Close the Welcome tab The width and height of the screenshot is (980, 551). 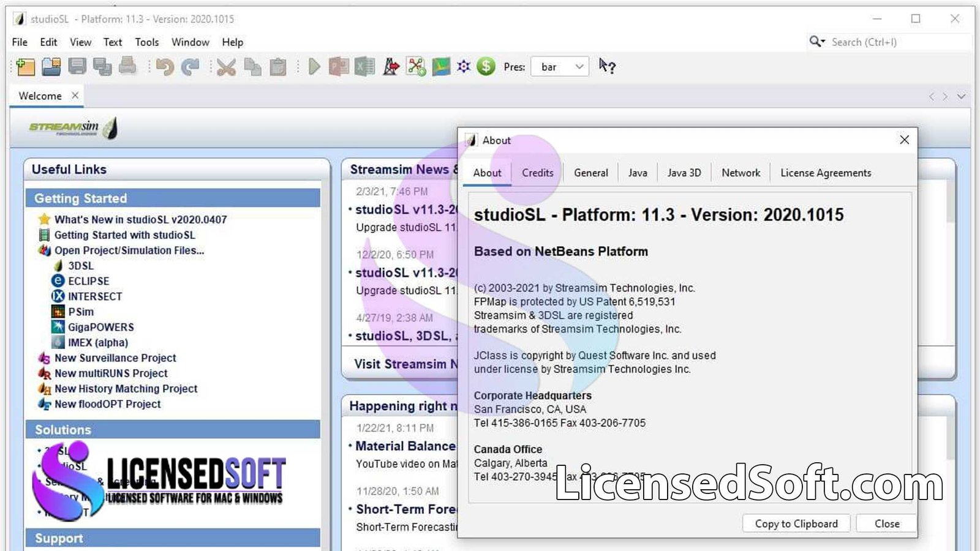[x=75, y=96]
